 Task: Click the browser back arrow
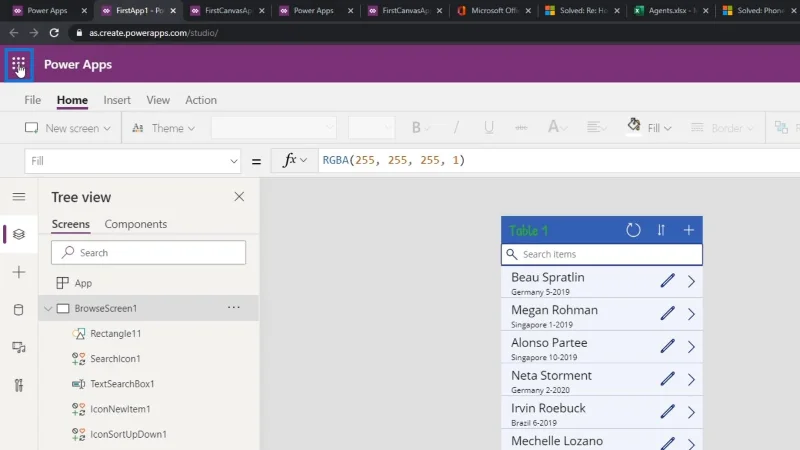click(x=14, y=33)
